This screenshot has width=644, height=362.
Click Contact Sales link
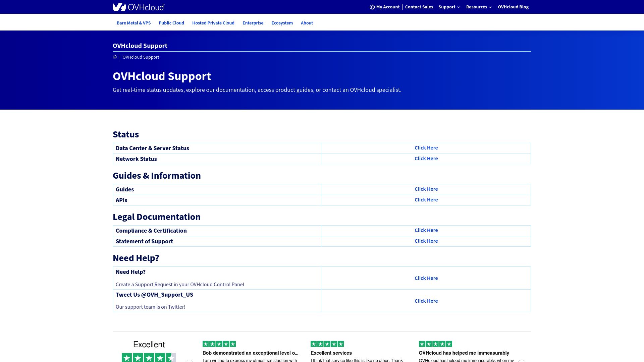pyautogui.click(x=419, y=7)
